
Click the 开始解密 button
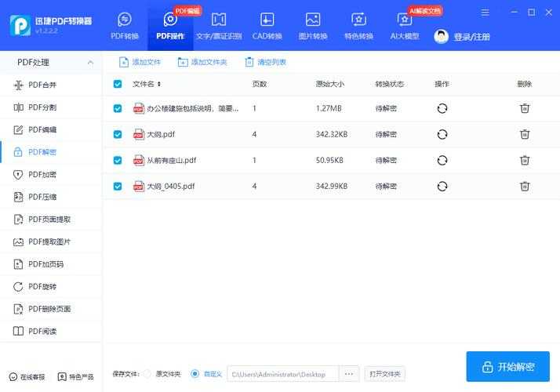pyautogui.click(x=508, y=366)
